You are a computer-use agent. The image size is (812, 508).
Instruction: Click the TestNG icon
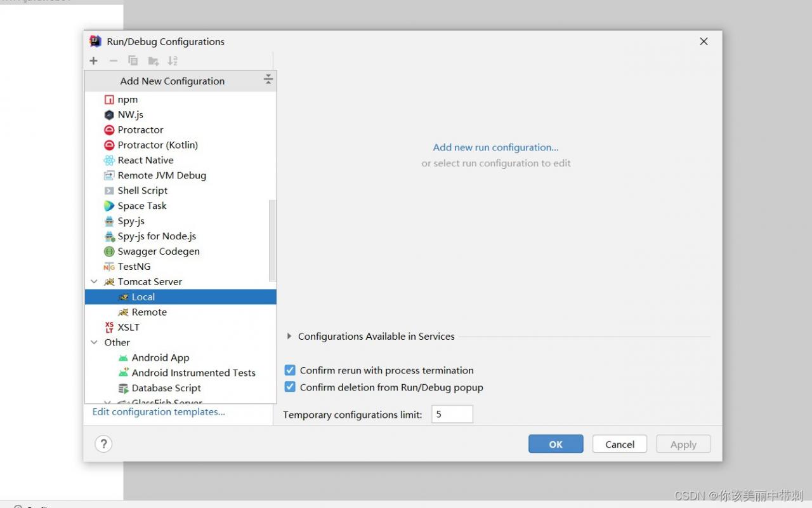[109, 267]
